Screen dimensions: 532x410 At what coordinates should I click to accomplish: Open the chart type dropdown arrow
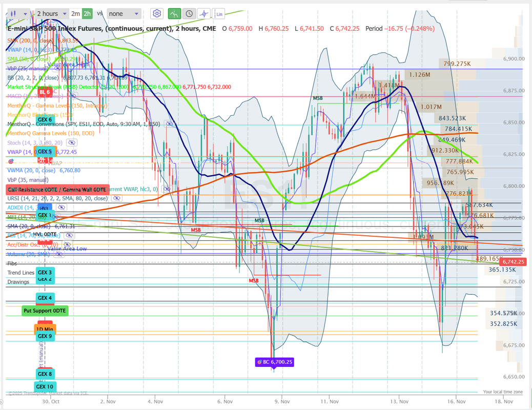(x=26, y=13)
